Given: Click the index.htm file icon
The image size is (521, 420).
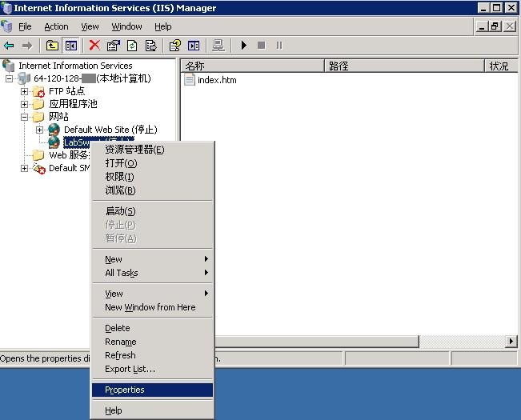Looking at the screenshot, I should click(x=190, y=80).
